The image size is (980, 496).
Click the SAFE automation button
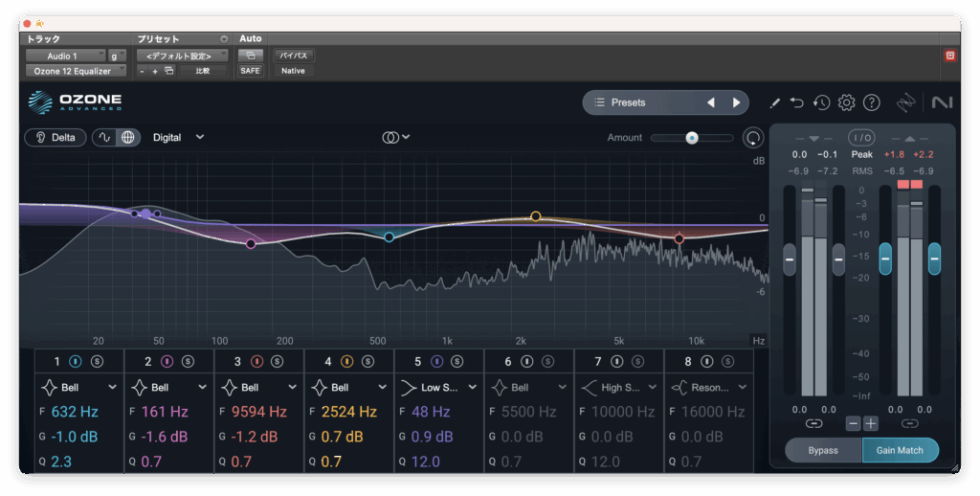point(250,71)
